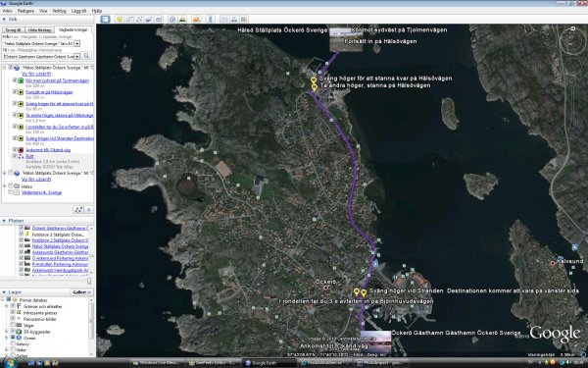Screen dimensions: 588x368
Task: Click the ruler measurement icon
Action: coord(210,20)
